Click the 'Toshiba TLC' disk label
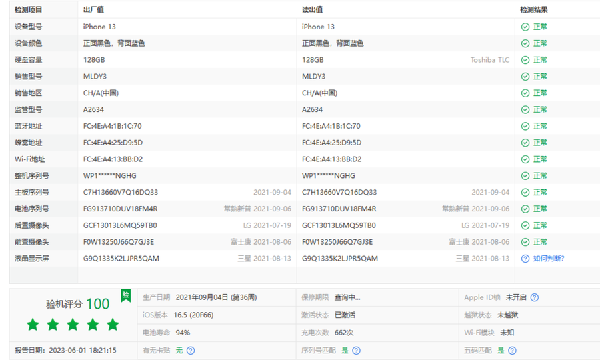Image resolution: width=600 pixels, height=364 pixels. [489, 60]
